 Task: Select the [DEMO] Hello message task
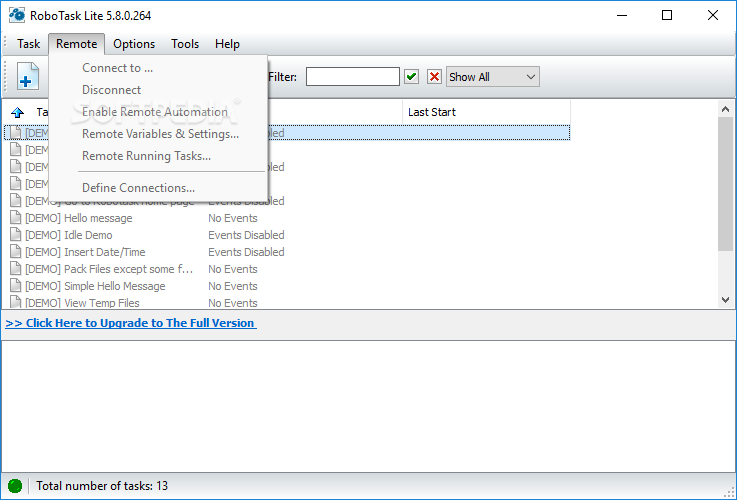78,218
